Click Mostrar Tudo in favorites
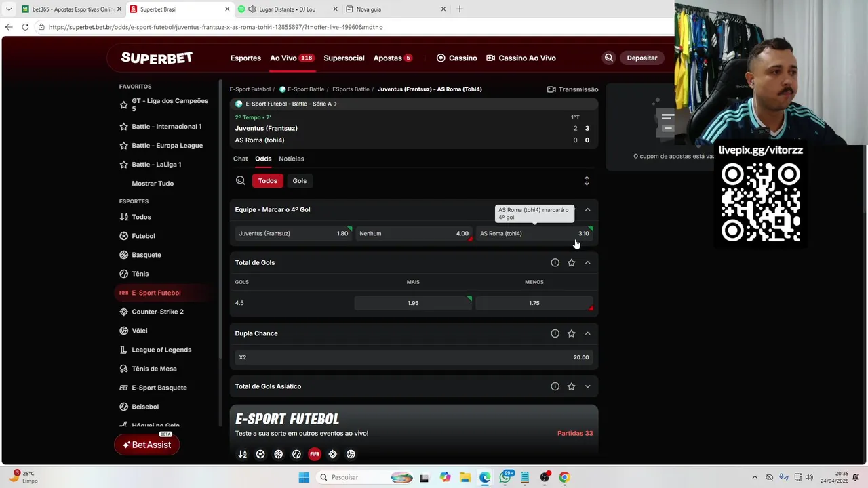The height and width of the screenshot is (488, 868). click(153, 184)
